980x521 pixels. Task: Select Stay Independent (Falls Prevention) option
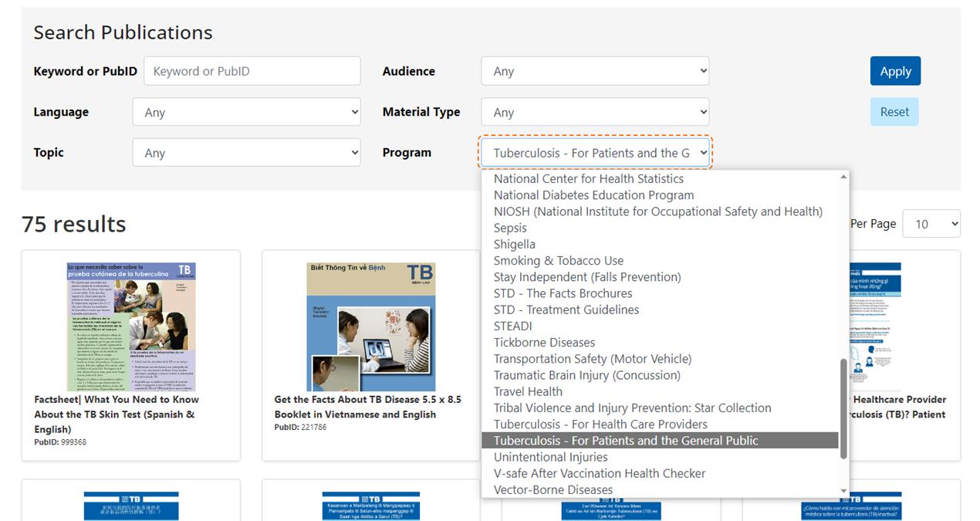[x=660, y=277]
